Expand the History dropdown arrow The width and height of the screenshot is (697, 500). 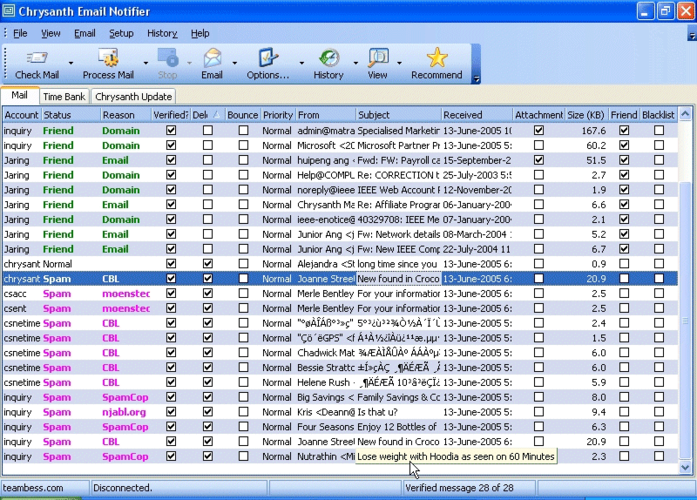[x=355, y=63]
